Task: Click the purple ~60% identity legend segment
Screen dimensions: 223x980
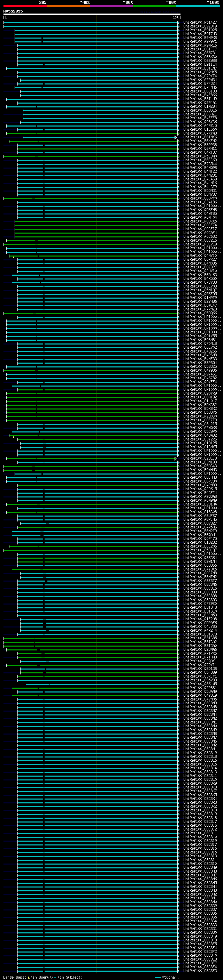Action: point(112,6)
